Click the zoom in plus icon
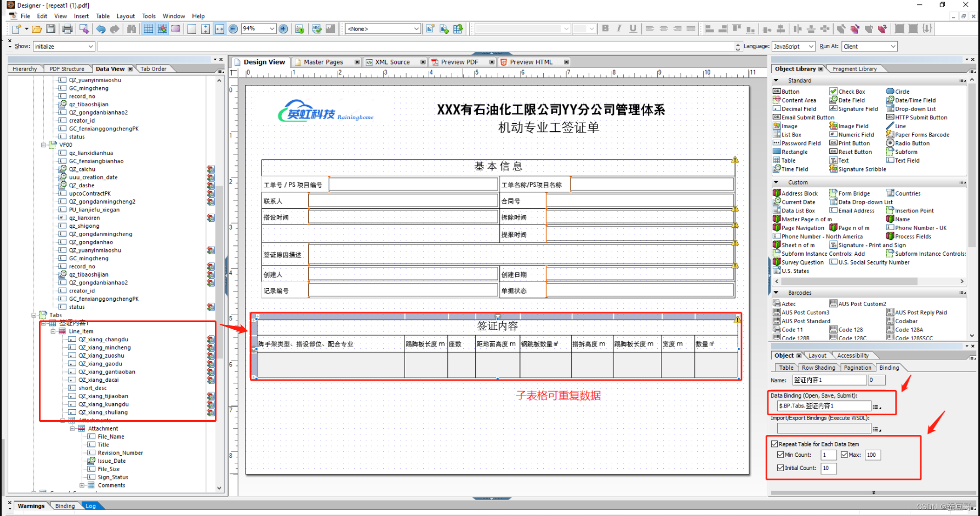Image resolution: width=980 pixels, height=516 pixels. (x=283, y=29)
